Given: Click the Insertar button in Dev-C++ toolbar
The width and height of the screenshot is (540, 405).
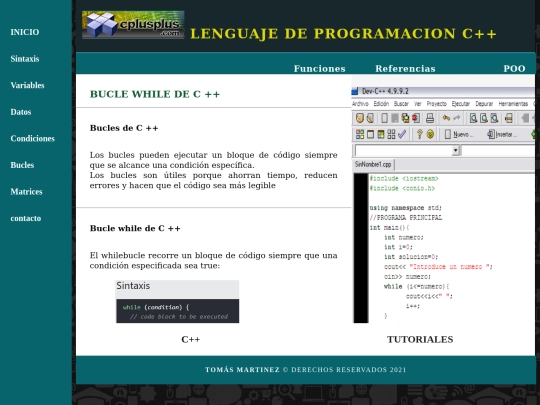Looking at the screenshot, I should tap(502, 134).
